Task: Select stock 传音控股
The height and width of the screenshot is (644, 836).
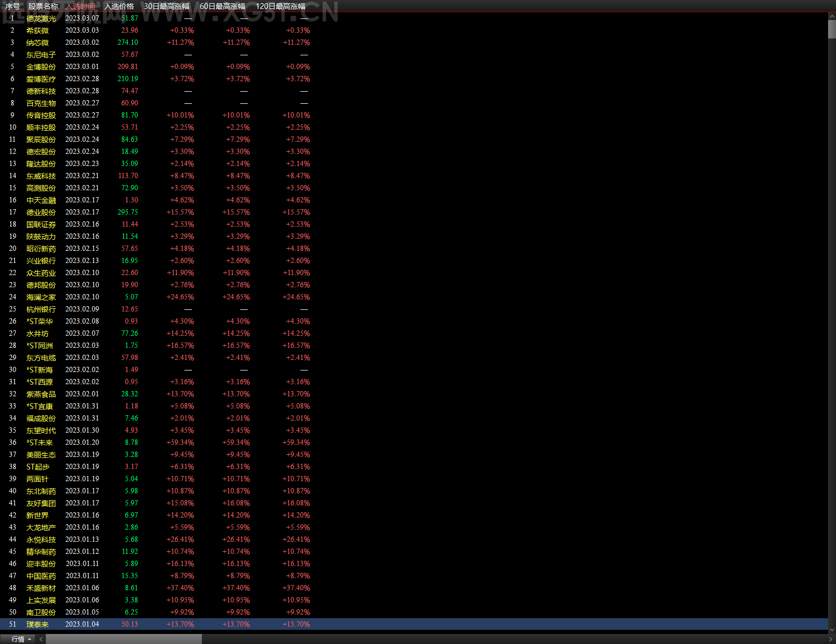Action: click(41, 115)
